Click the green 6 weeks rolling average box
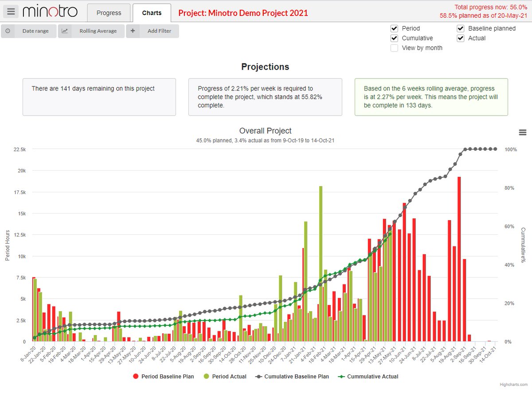The width and height of the screenshot is (532, 393). click(431, 97)
